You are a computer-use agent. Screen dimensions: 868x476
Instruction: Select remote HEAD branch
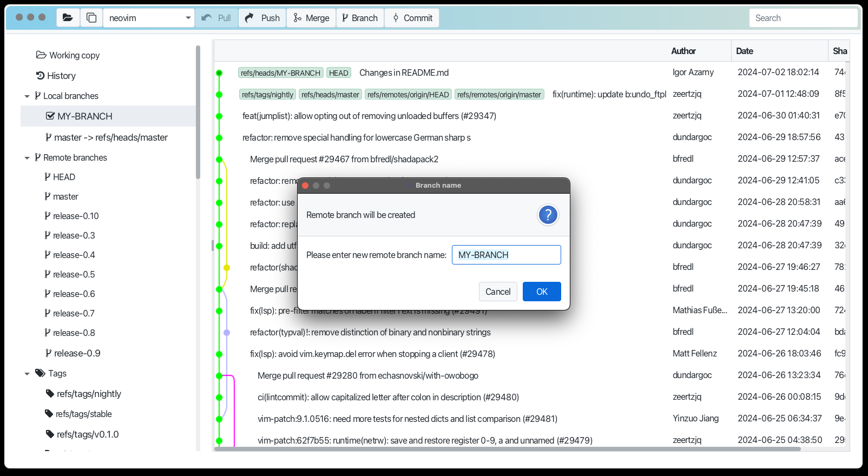coord(60,177)
